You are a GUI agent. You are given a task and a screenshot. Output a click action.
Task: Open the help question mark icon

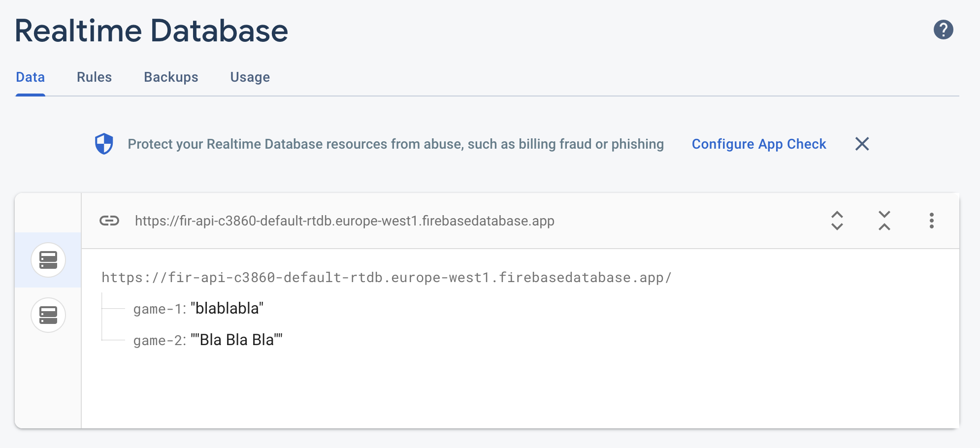[943, 30]
